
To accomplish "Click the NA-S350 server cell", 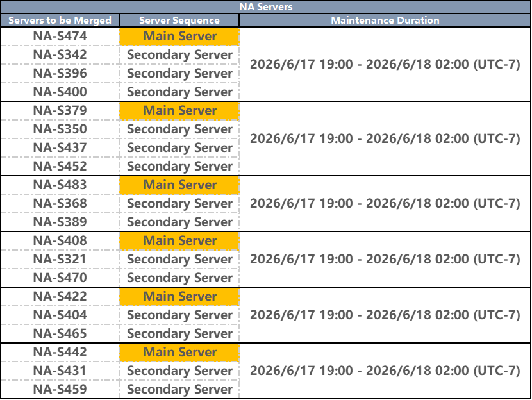I will click(x=60, y=129).
